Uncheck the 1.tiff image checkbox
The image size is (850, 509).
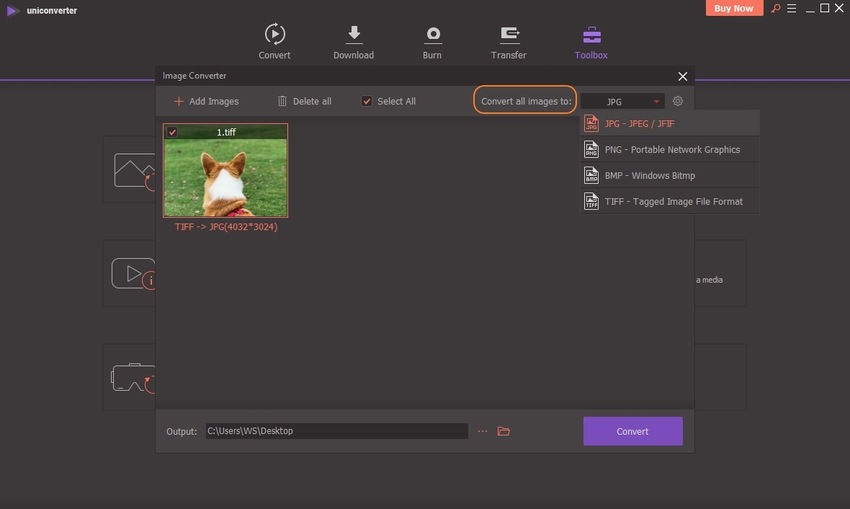[172, 132]
